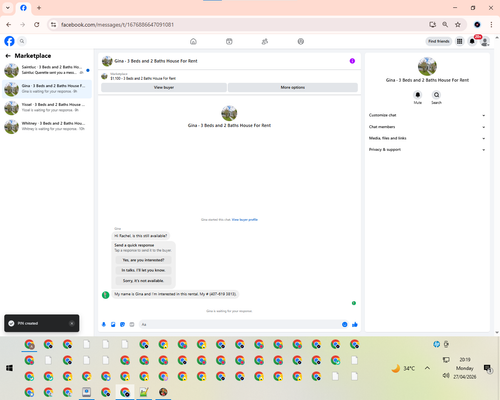Viewport: 500px width, 400px height.
Task: Switch to the Facebook browser tab
Action: [23, 8]
